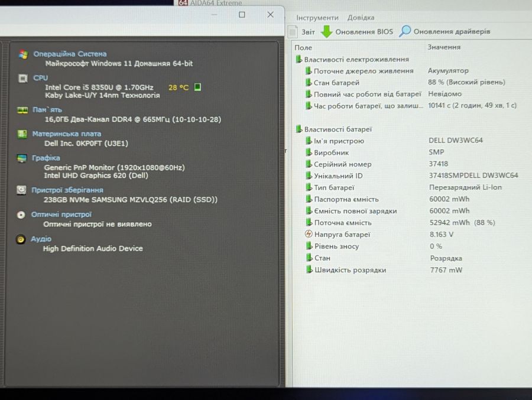The image size is (532, 400).
Task: Click the Материнська плата board icon
Action: point(22,134)
